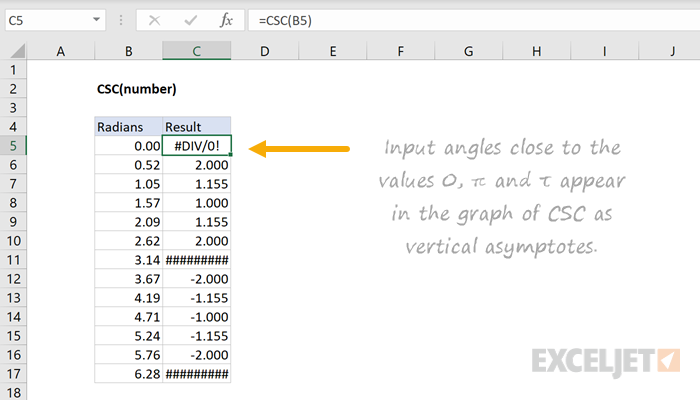Select the -2.000 result in row 16

(x=196, y=354)
